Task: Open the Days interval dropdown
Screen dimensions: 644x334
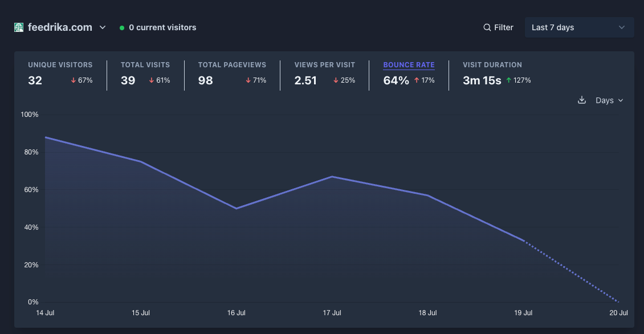Action: [609, 100]
